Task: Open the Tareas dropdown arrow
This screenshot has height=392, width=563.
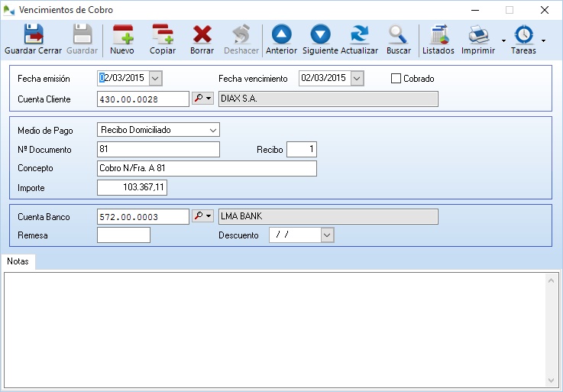Action: [x=543, y=40]
